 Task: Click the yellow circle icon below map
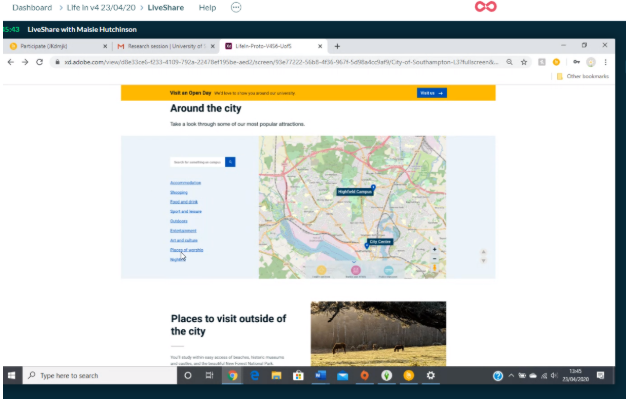coord(321,270)
